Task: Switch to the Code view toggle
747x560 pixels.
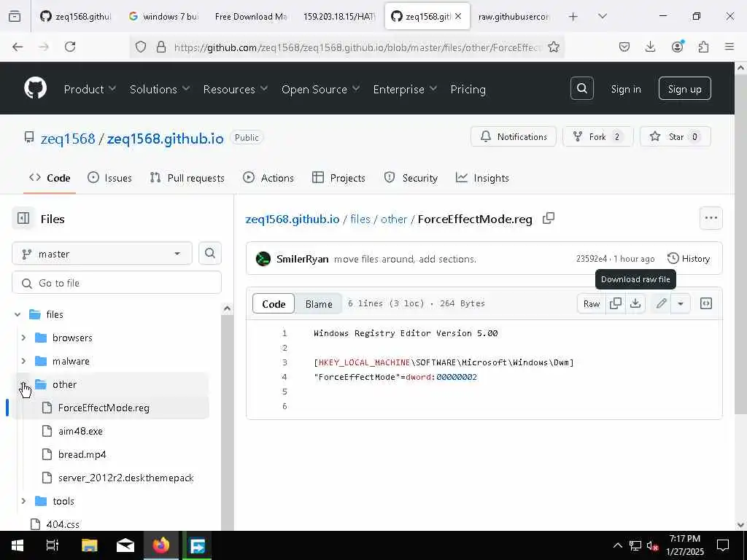Action: [x=274, y=304]
